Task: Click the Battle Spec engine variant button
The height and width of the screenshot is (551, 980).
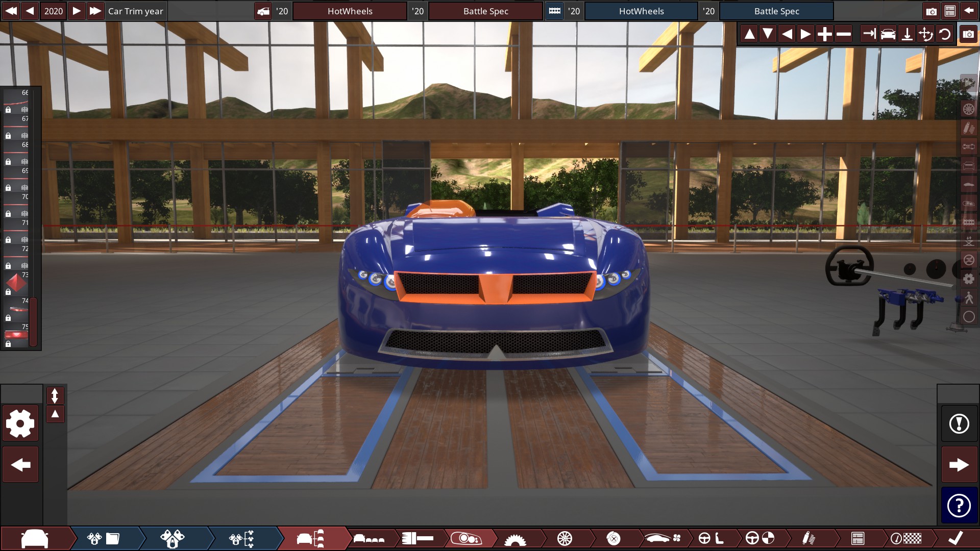Action: pos(776,11)
